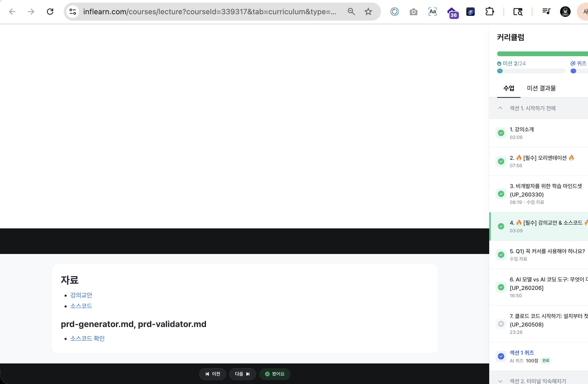Go to next lecture with 다음 button
This screenshot has height=384, width=588.
(x=242, y=374)
